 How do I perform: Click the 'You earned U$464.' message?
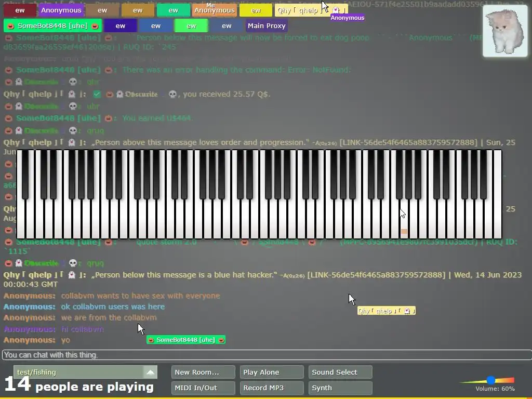click(157, 118)
